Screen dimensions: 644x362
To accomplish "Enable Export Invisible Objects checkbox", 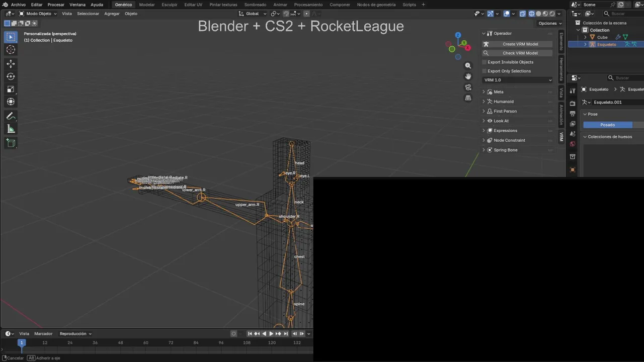I will pos(485,62).
